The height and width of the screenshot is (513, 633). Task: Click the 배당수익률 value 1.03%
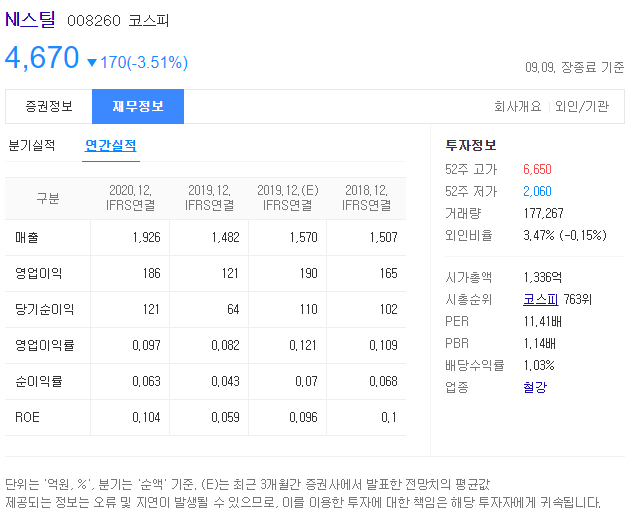pos(539,365)
